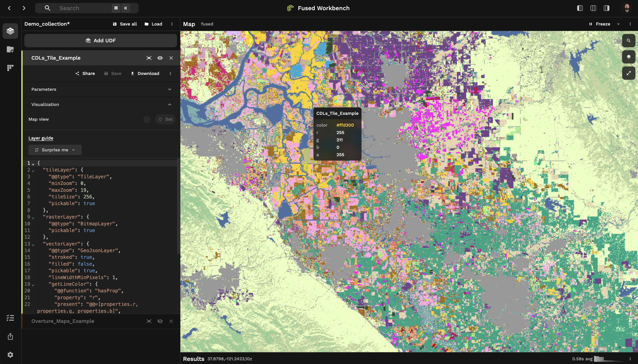The image size is (638, 364).
Task: Open Results panel options menu
Action: tap(630, 359)
